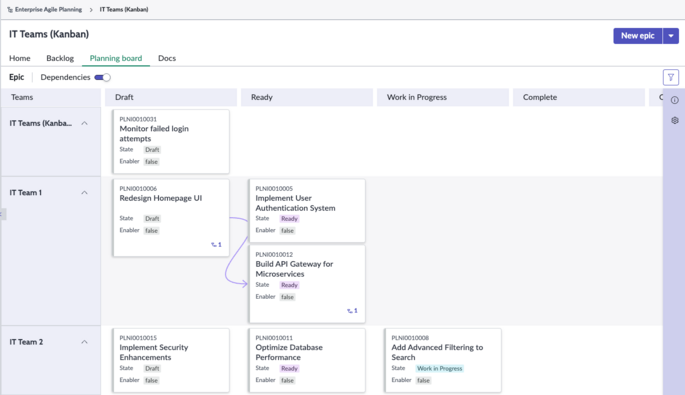Switch to the Backlog tab
The image size is (685, 395).
[60, 58]
